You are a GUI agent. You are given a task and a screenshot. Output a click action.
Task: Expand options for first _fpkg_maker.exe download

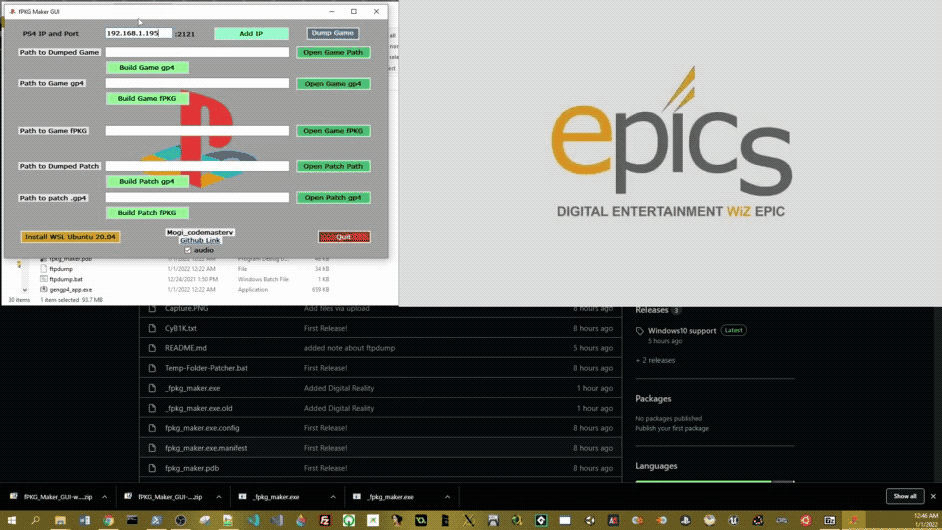tap(333, 497)
